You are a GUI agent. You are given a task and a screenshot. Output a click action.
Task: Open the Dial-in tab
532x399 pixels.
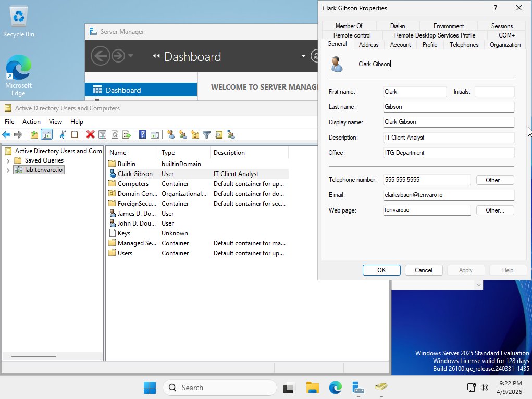click(397, 26)
